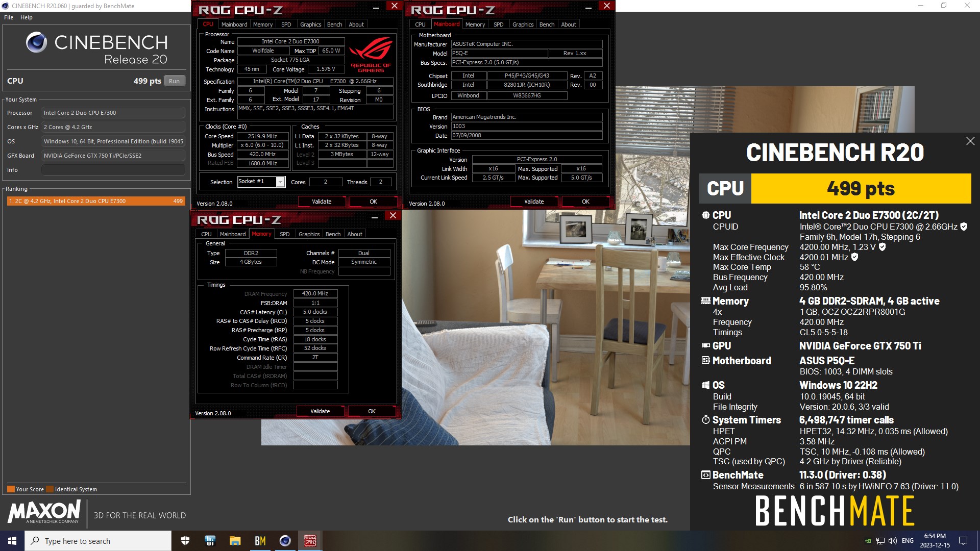Click the yellow 499 pts score banner

pos(861,189)
